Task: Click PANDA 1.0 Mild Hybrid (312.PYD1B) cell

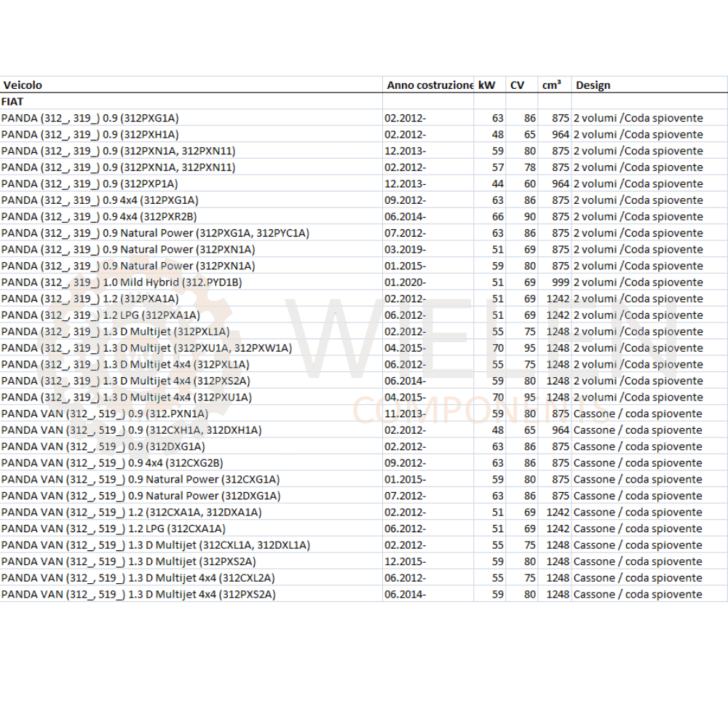Action: (x=191, y=282)
